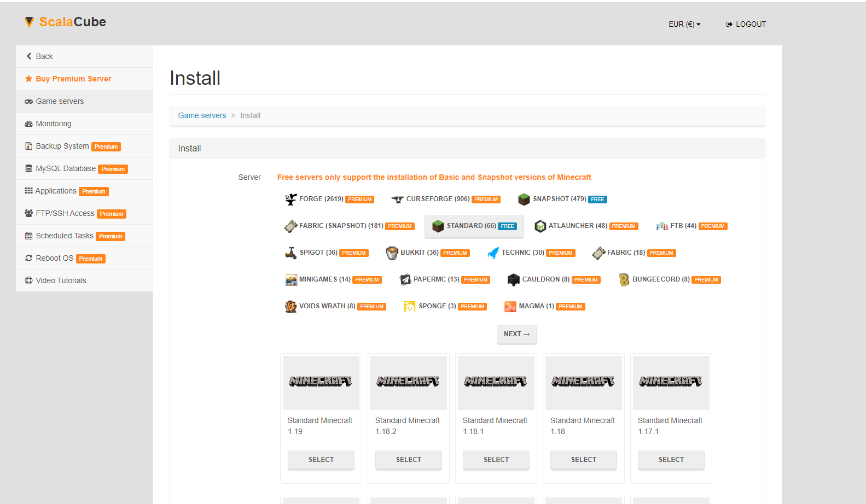Go Back using sidebar item
This screenshot has width=866, height=504.
(84, 56)
